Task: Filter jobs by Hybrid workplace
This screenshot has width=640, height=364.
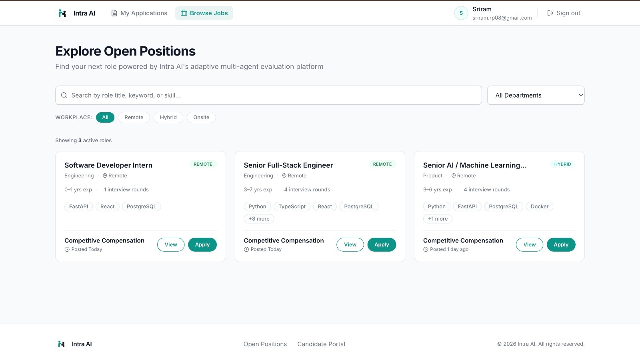Action: pos(168,117)
